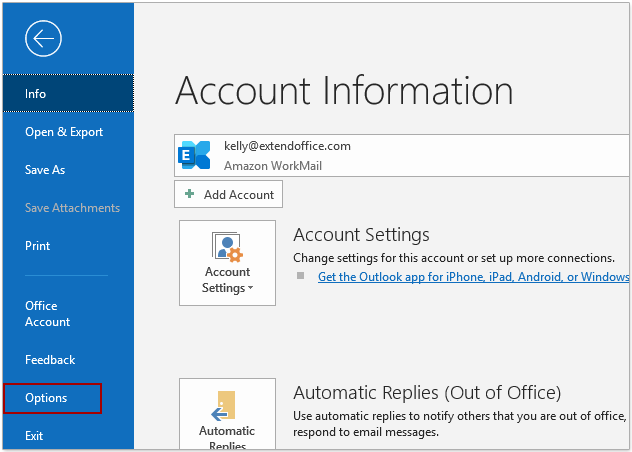Click the Exchange account logo icon
632x452 pixels.
click(x=194, y=155)
